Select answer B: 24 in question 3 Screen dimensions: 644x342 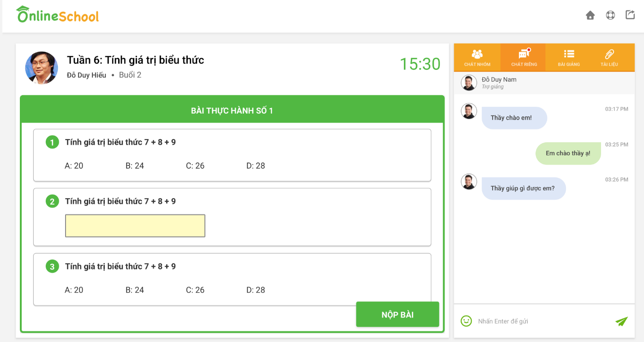point(135,290)
